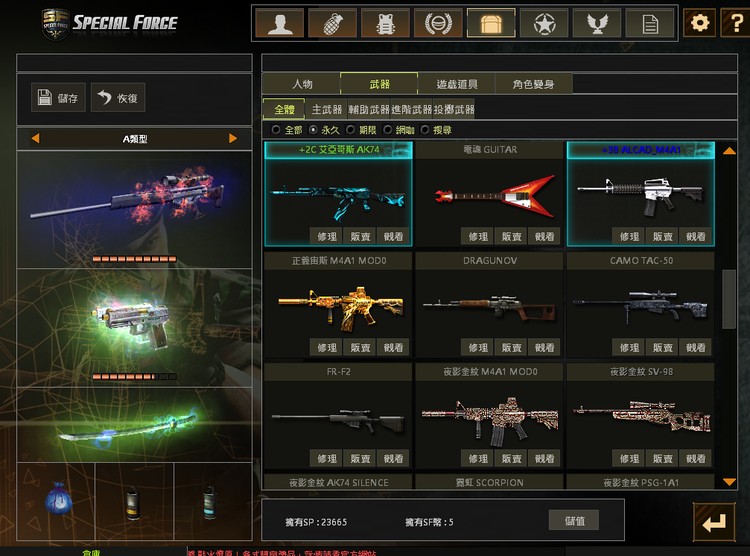Select the DRAGUNOV rifle image
The height and width of the screenshot is (556, 750).
(x=490, y=306)
